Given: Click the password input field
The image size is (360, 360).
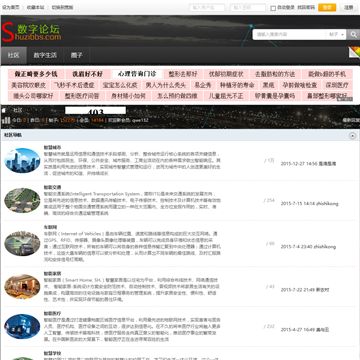Looking at the screenshot, I should [x=248, y=7].
